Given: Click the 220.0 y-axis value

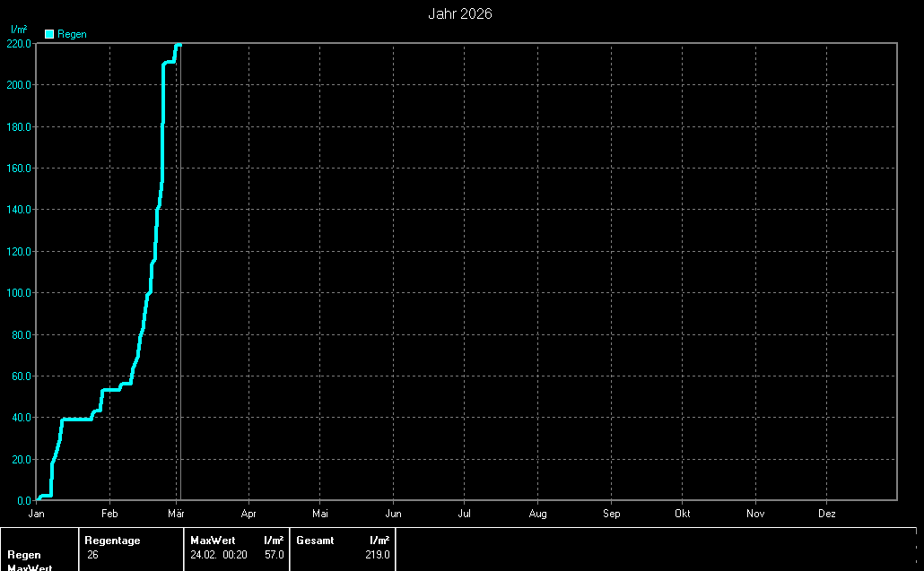Looking at the screenshot, I should [19, 43].
